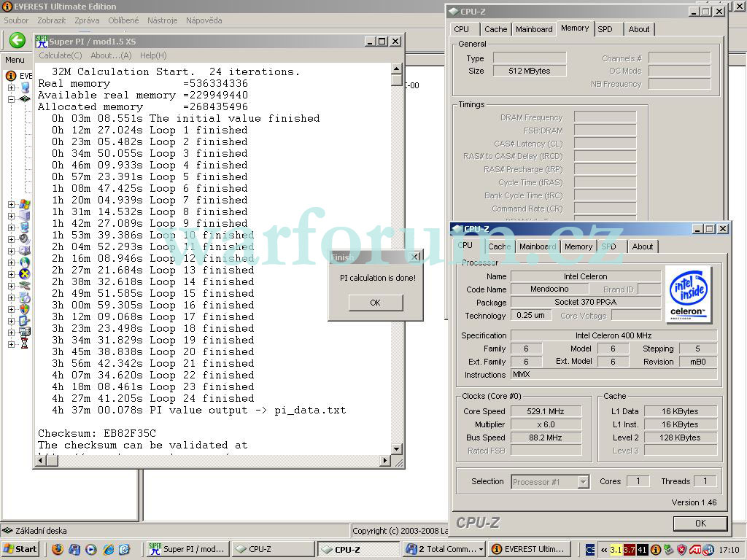Click the green back arrow in EVEREST

[18, 40]
